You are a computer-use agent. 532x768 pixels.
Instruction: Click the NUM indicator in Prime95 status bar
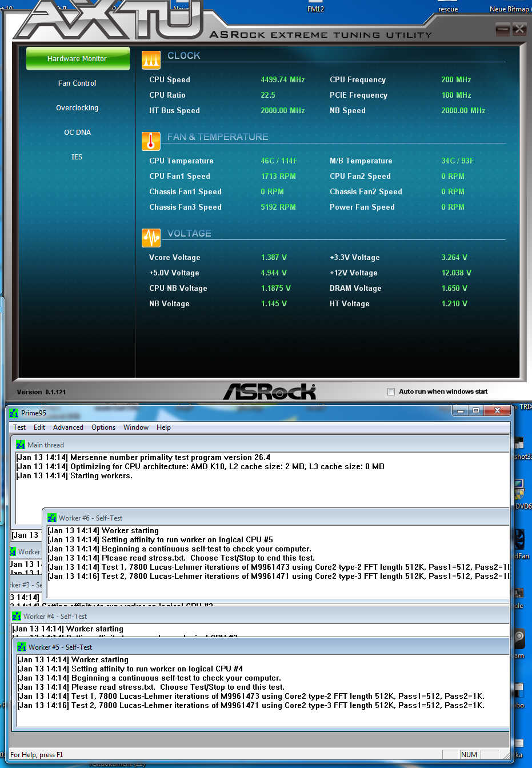point(469,754)
